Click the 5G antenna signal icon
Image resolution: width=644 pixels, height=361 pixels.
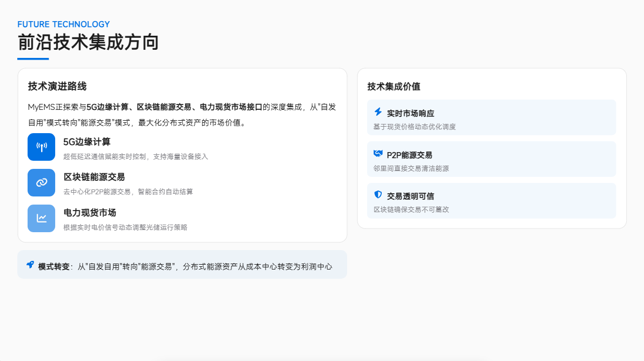42,147
